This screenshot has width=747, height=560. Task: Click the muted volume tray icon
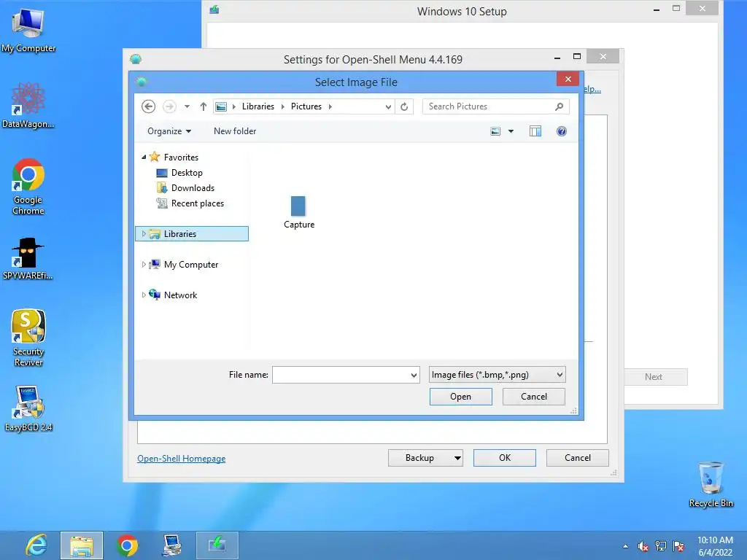[x=643, y=546]
